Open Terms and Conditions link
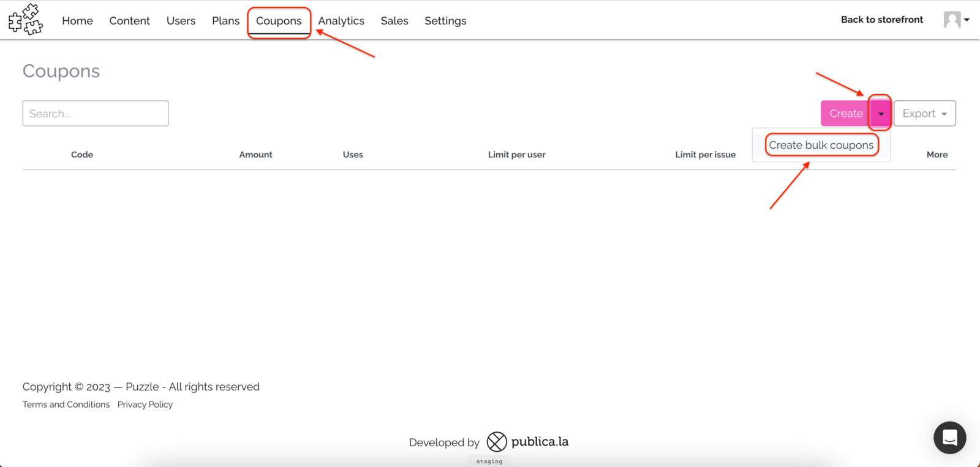This screenshot has height=467, width=980. click(x=66, y=405)
